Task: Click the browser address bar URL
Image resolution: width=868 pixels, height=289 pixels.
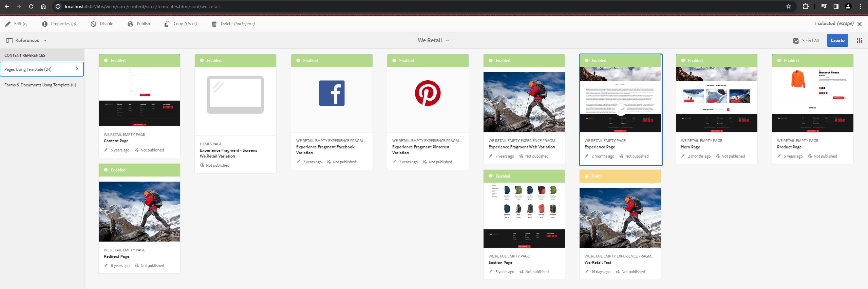Action: tap(142, 6)
